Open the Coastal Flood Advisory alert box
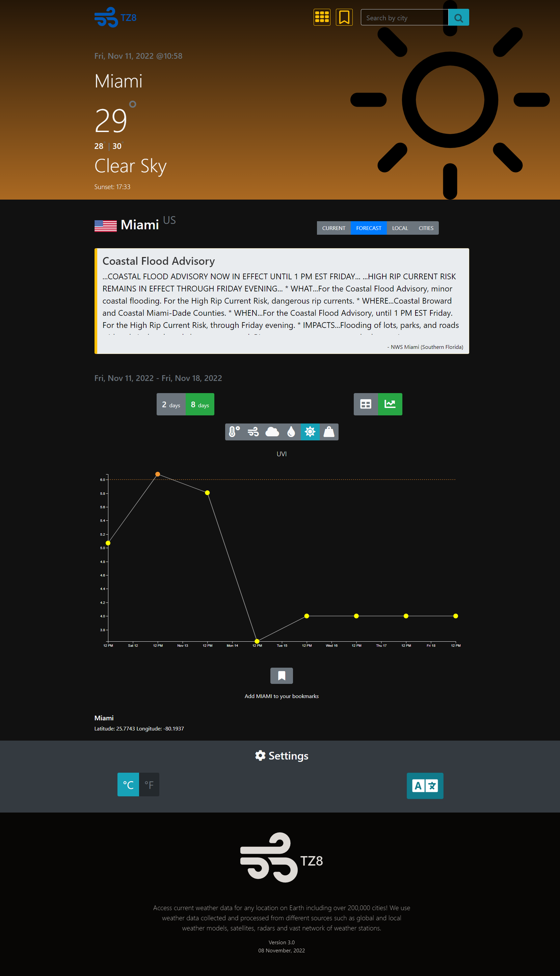 tap(282, 301)
